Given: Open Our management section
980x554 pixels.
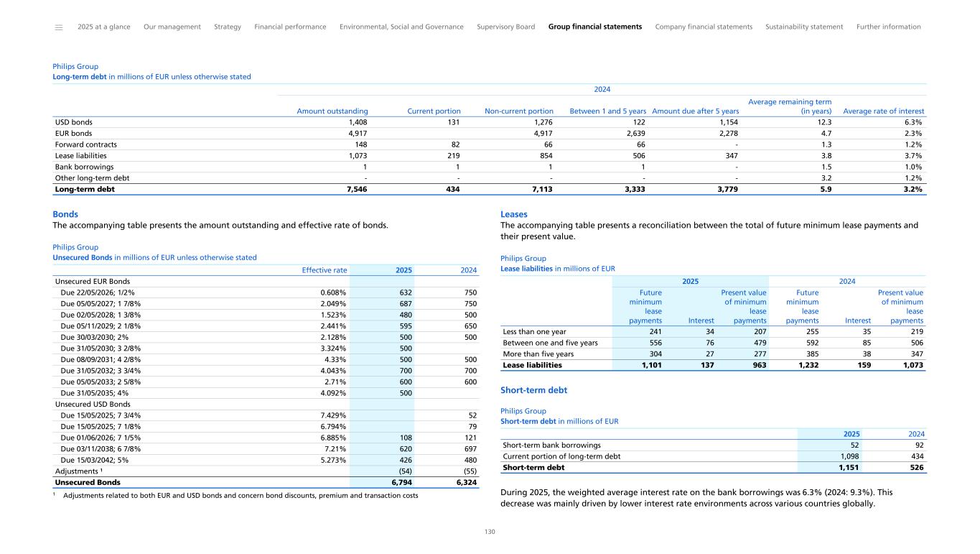Looking at the screenshot, I should (172, 27).
